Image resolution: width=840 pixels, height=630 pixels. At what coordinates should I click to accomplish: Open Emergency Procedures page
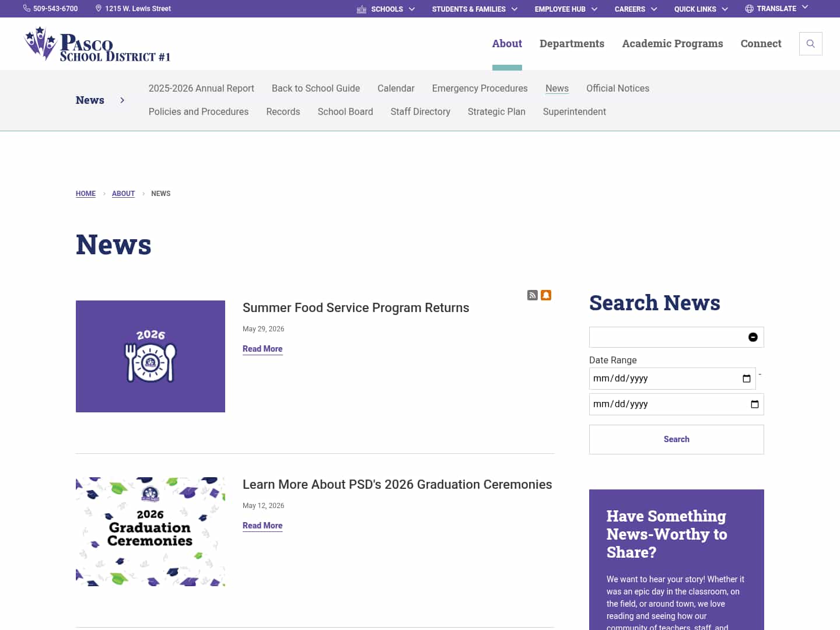[480, 89]
